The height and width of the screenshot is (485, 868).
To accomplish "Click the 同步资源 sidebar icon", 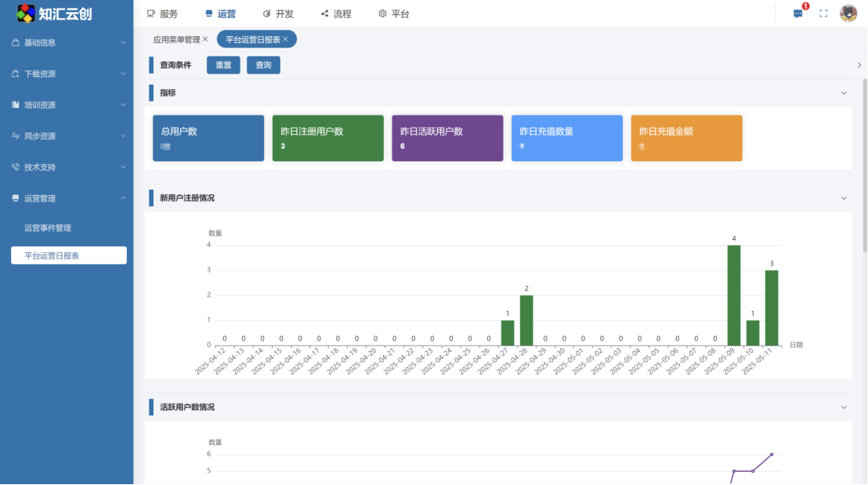I will pyautogui.click(x=16, y=136).
